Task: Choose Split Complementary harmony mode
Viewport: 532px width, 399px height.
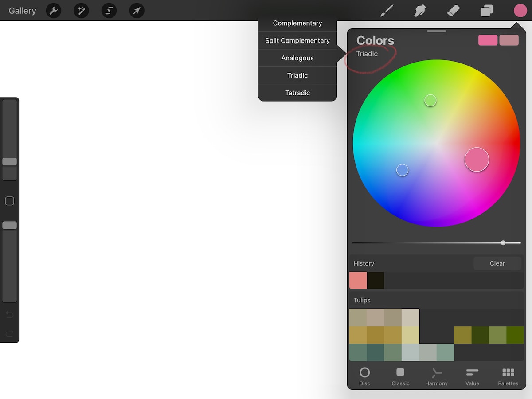Action: coord(297,40)
